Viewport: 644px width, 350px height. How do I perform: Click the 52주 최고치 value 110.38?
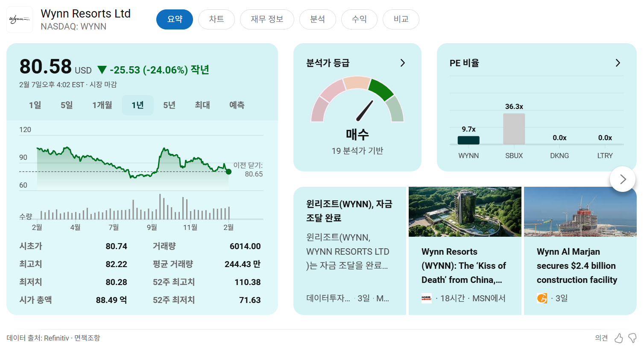[248, 282]
